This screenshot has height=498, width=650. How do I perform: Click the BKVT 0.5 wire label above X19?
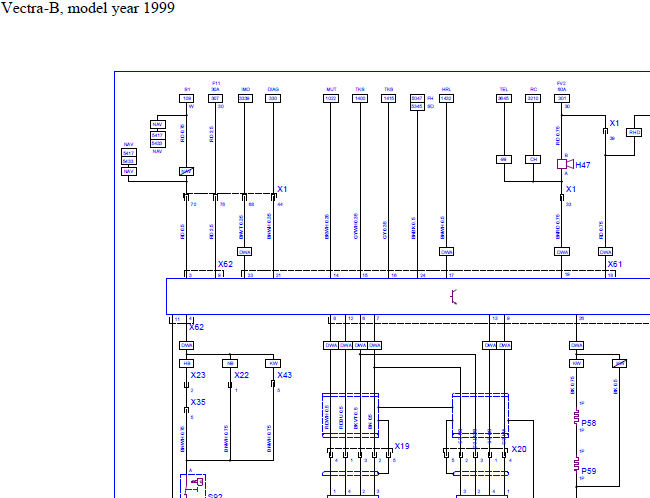point(356,418)
